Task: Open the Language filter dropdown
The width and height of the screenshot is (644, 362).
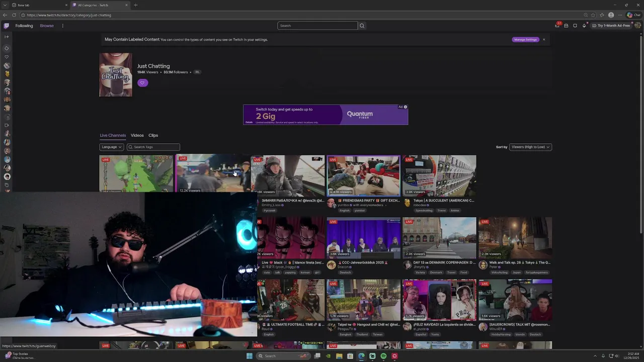Action: (112, 147)
